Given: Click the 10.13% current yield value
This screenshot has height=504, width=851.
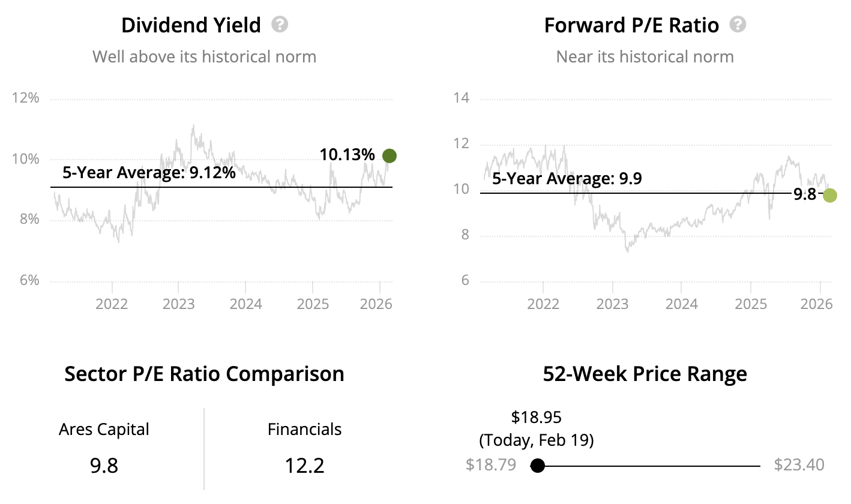Looking at the screenshot, I should (347, 155).
